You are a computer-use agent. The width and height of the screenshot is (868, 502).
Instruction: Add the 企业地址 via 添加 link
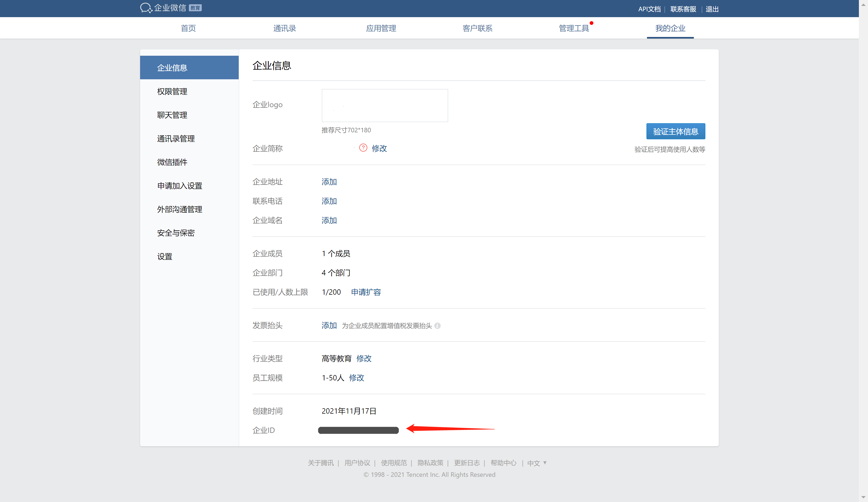pos(329,182)
